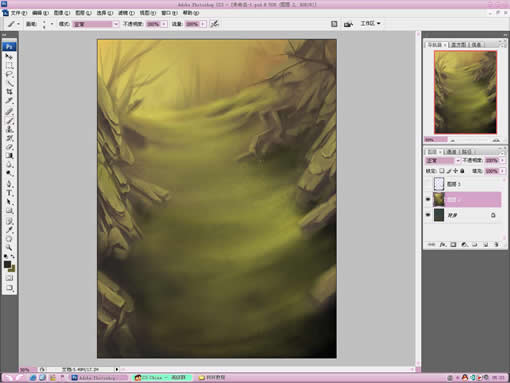Toggle lock image pixels
The width and height of the screenshot is (510, 383).
pyautogui.click(x=449, y=171)
